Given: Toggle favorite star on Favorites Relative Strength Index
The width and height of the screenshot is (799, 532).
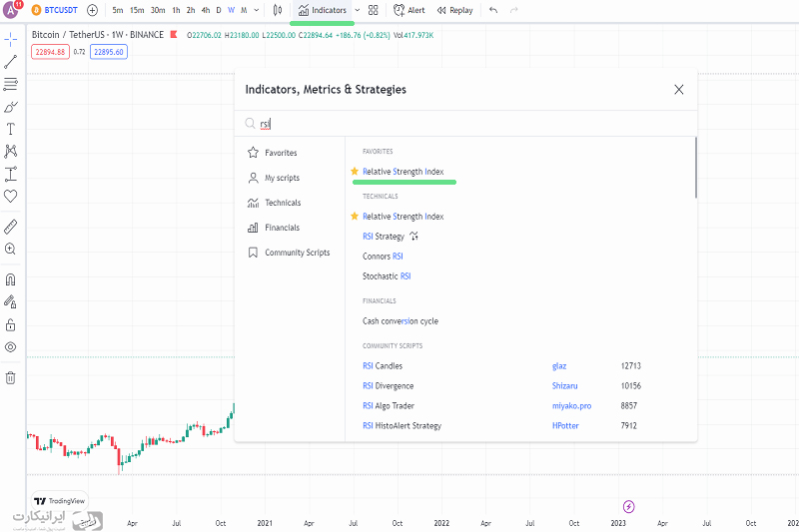Looking at the screenshot, I should tap(355, 172).
